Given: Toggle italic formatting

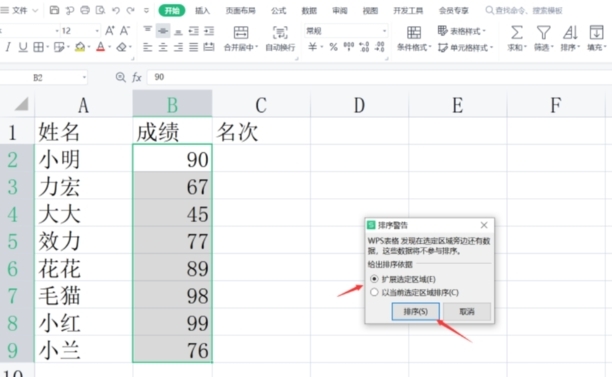Looking at the screenshot, I should (x=8, y=47).
